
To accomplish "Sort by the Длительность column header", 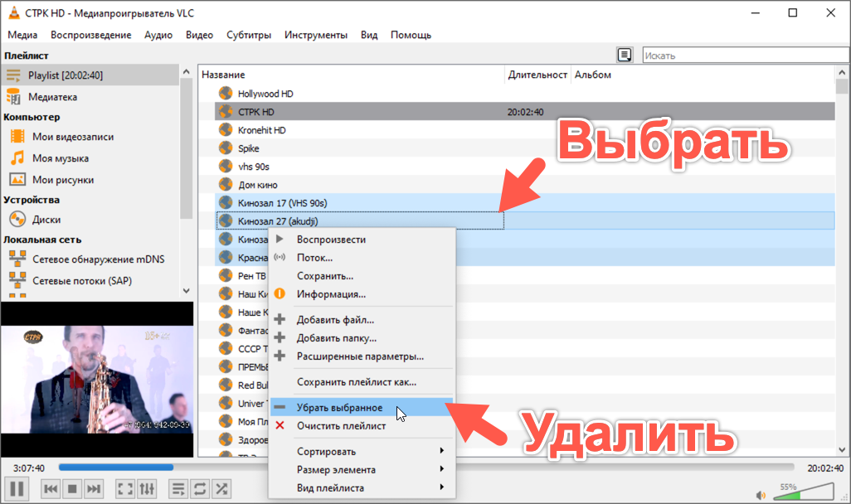I will click(537, 75).
